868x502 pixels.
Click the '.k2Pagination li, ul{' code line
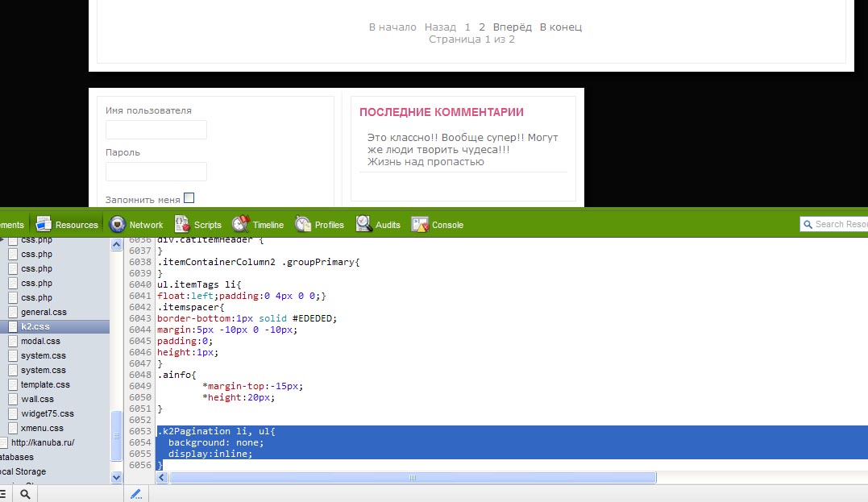coord(217,431)
